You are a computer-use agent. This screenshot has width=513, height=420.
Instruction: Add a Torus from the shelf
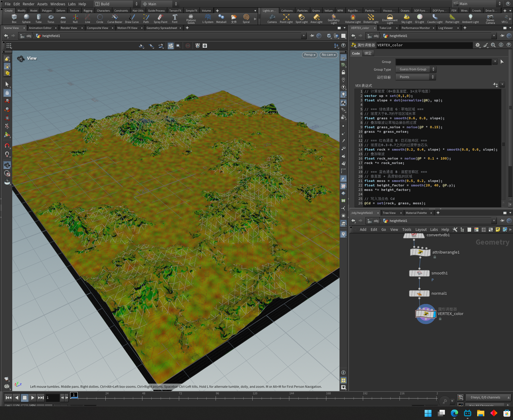coord(51,18)
